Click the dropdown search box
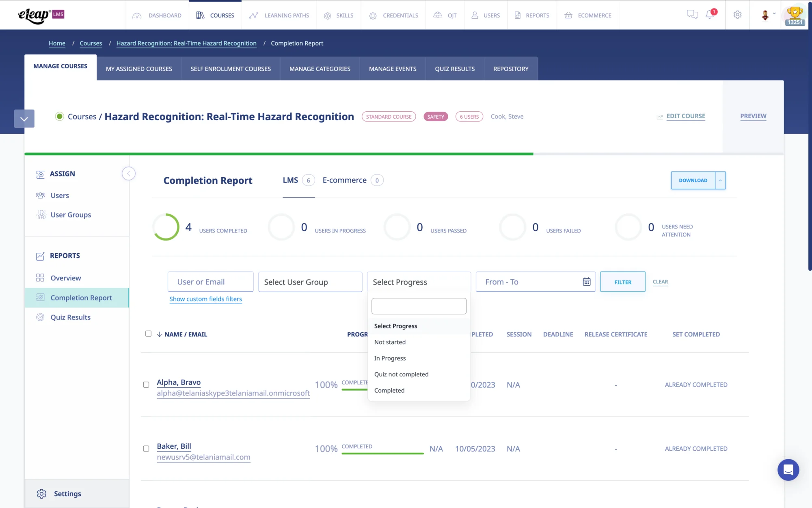Viewport: 812px width, 508px height. click(419, 306)
